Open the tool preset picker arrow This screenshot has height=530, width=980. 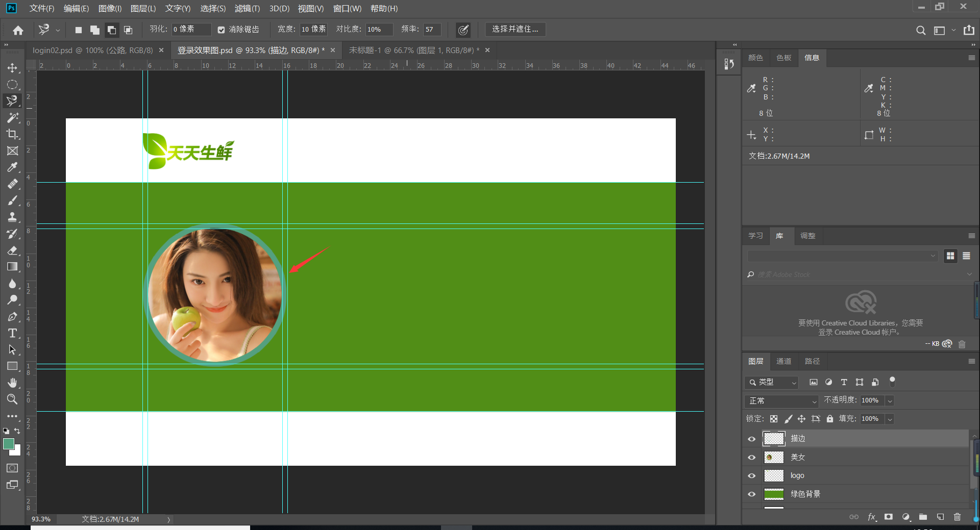tap(58, 31)
